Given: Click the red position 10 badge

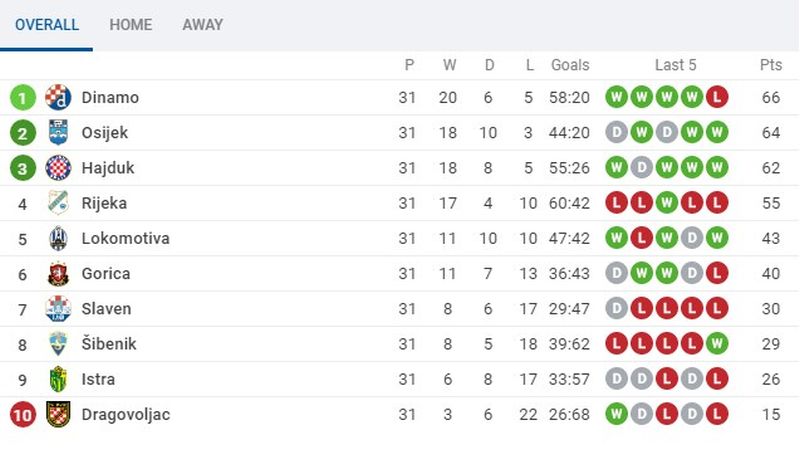Looking at the screenshot, I should pos(22,414).
